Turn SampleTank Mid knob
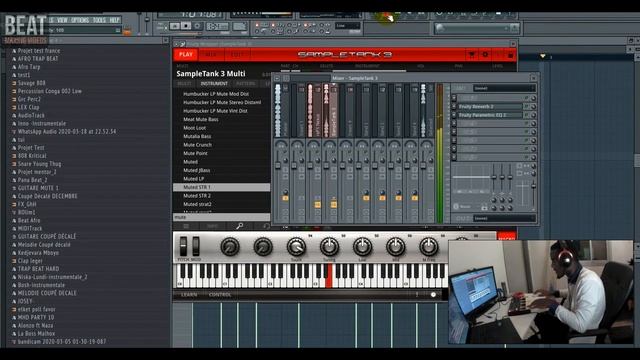The width and height of the screenshot is (640, 360). tap(396, 246)
